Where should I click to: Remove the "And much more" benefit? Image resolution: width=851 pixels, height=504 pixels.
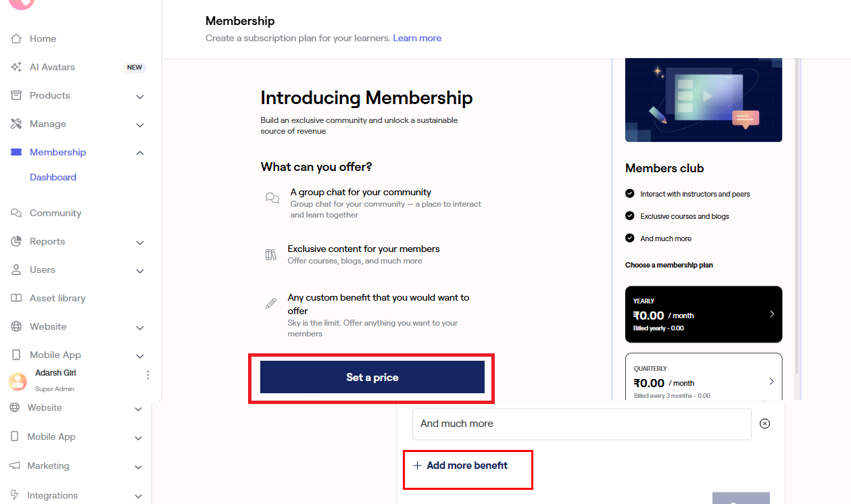pos(764,424)
